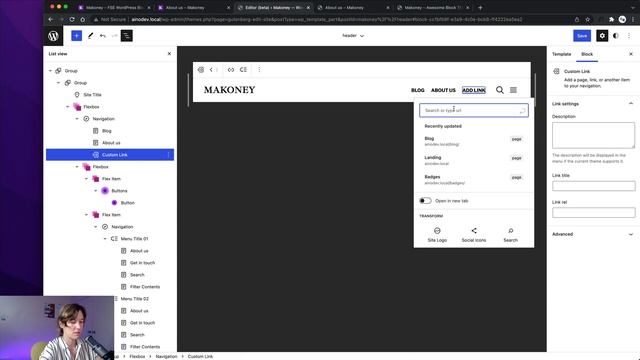Click Flexbox in the bottom breadcrumb
640x360 pixels.
click(137, 356)
